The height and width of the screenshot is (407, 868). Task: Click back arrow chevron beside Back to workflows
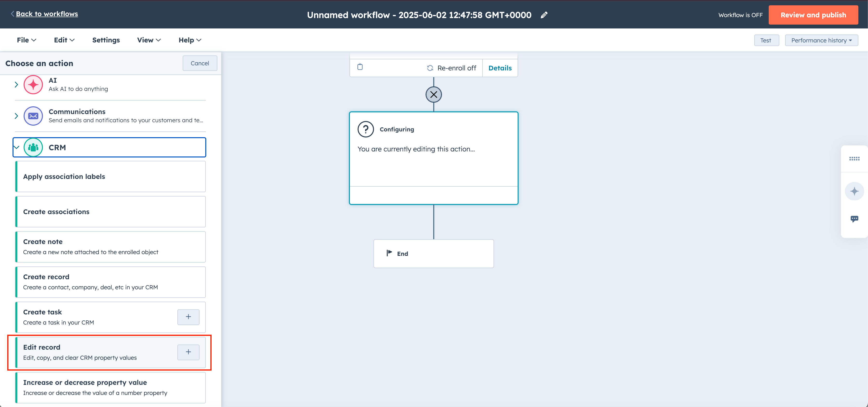13,14
